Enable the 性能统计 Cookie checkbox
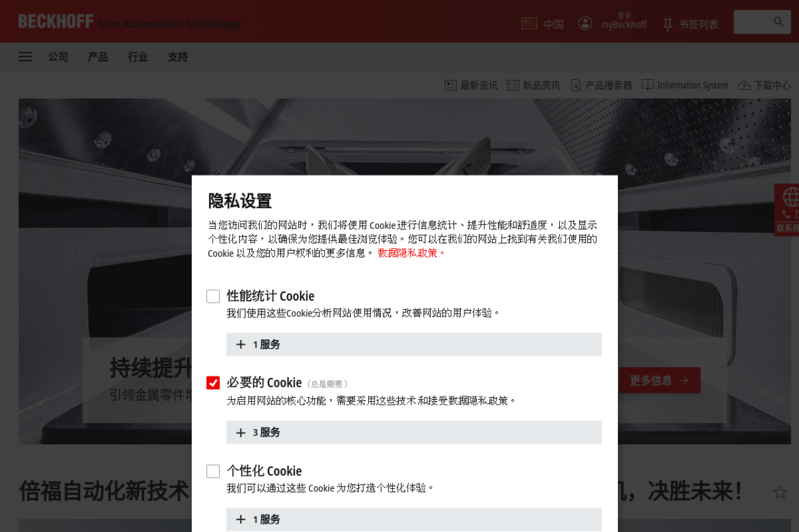 click(x=213, y=296)
